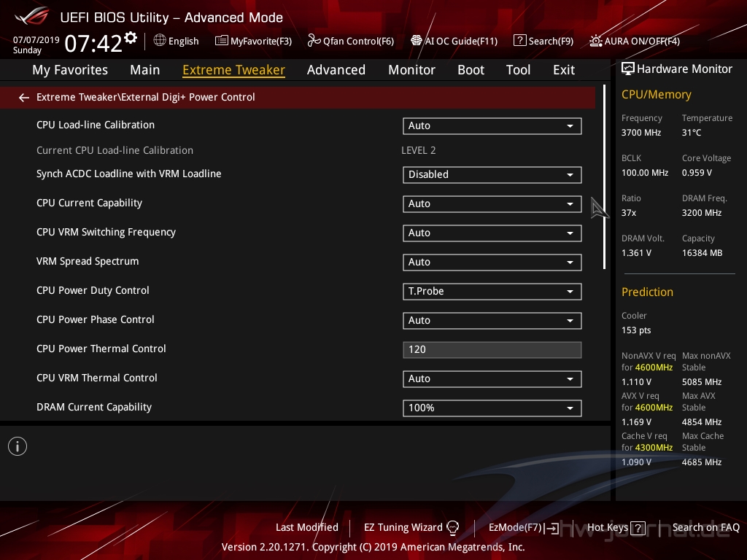Viewport: 747px width, 560px height.
Task: Switch to My Favorites tab
Action: pos(70,70)
